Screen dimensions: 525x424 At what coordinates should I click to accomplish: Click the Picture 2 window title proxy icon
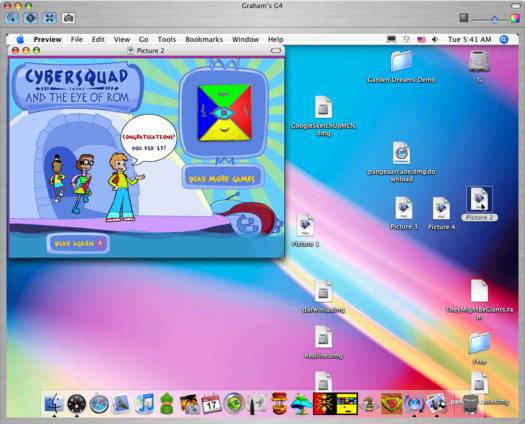(131, 51)
